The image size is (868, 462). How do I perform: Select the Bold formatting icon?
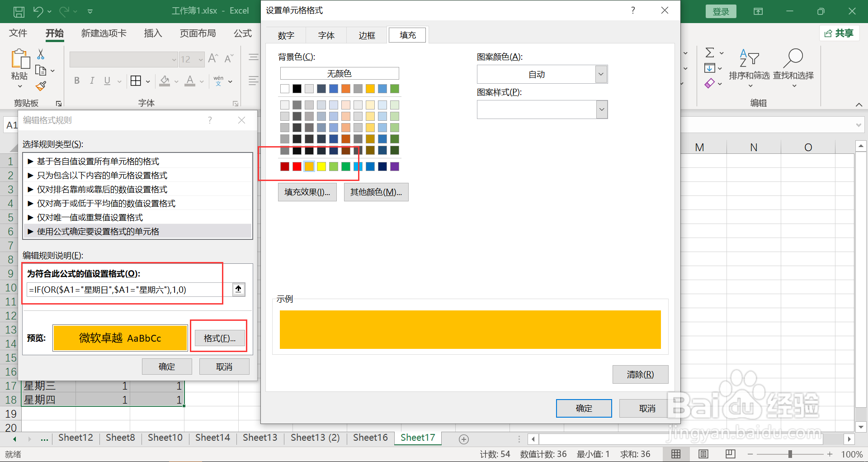[76, 81]
